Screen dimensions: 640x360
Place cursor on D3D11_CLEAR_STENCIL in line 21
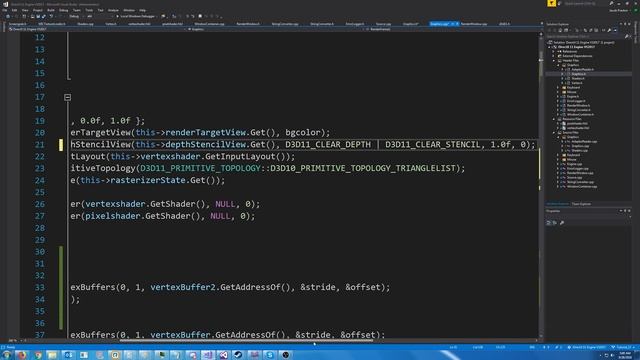pos(432,144)
